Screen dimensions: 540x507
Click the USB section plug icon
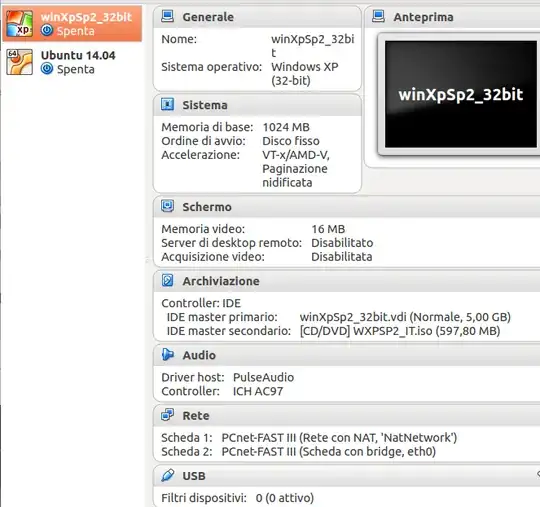[x=168, y=475]
